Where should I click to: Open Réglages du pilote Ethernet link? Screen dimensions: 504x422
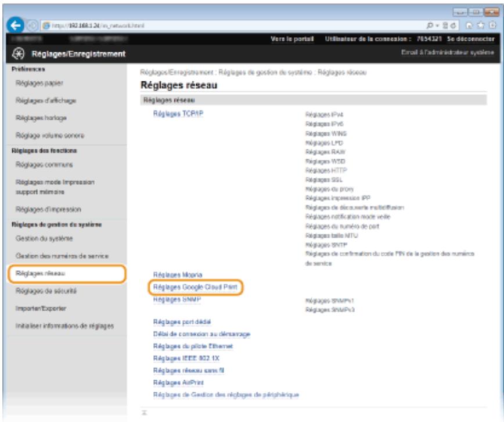(x=193, y=346)
